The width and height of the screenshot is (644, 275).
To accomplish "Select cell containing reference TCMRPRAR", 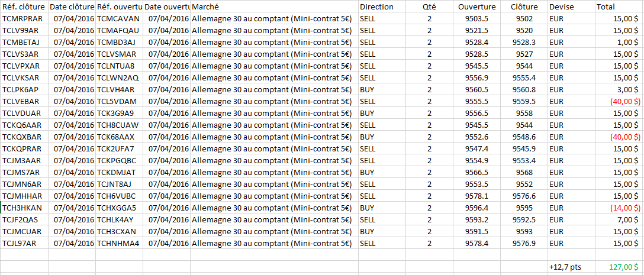I will 24,18.
